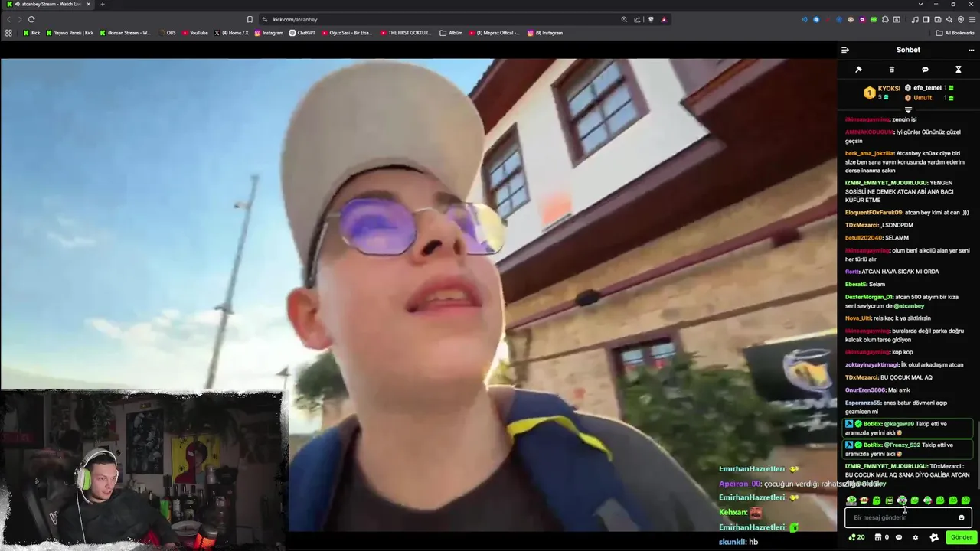Screen dimensions: 980x551
Task: Go forward in browser history
Action: [x=19, y=19]
